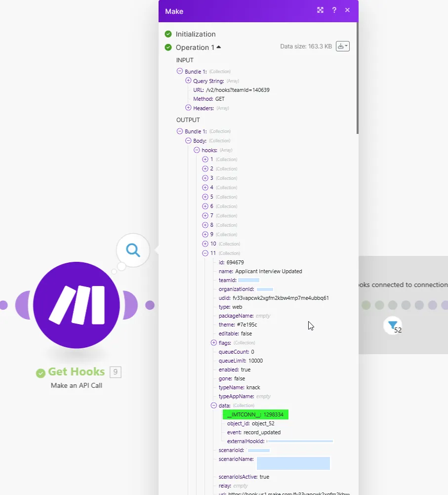448x495 pixels.
Task: Collapse the data collection
Action: 214,406
